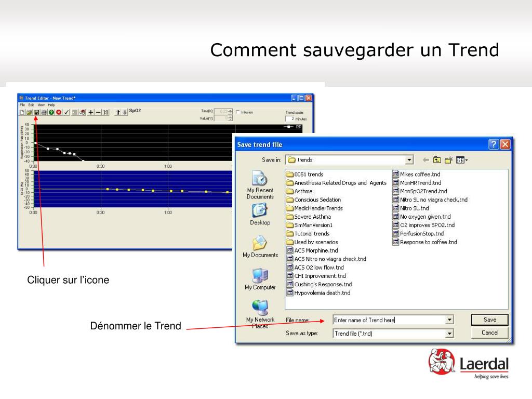Image resolution: width=532 pixels, height=399 pixels.
Task: Go back using the left arrow in Save dialog
Action: 426,160
